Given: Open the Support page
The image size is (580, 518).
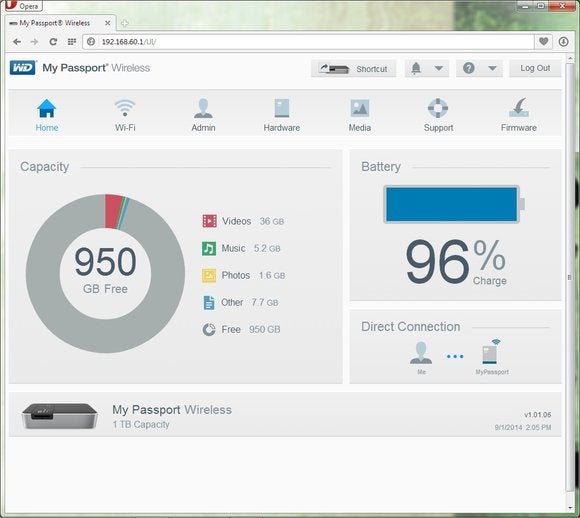Looking at the screenshot, I should pyautogui.click(x=438, y=115).
